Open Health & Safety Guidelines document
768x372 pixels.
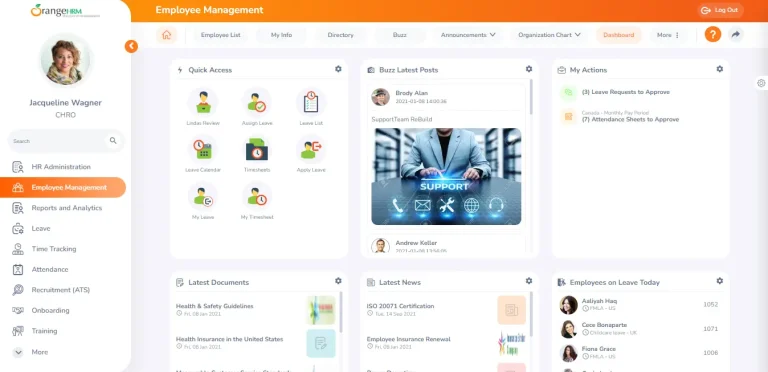pos(215,306)
